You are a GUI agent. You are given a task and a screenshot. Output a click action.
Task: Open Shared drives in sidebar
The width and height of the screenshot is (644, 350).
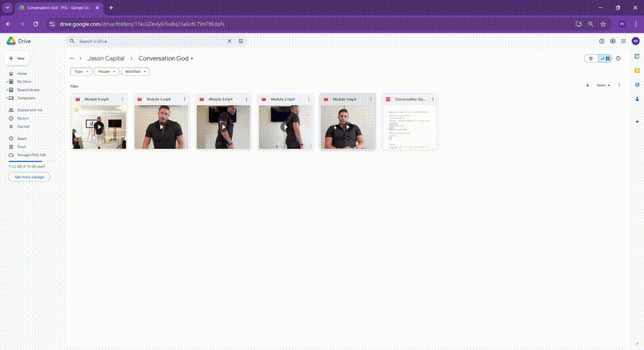28,90
